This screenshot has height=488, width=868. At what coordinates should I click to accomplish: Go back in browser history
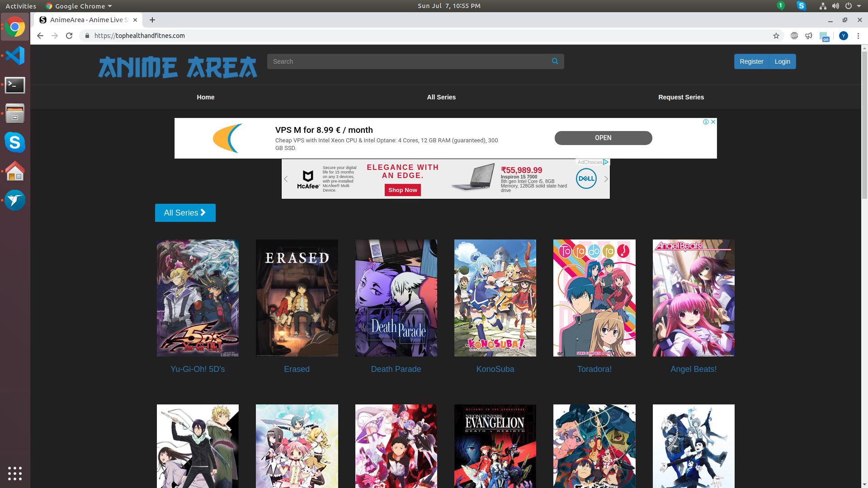click(40, 36)
